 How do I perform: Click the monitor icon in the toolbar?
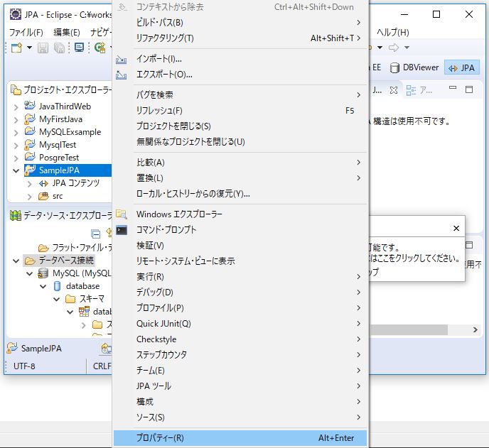click(79, 48)
